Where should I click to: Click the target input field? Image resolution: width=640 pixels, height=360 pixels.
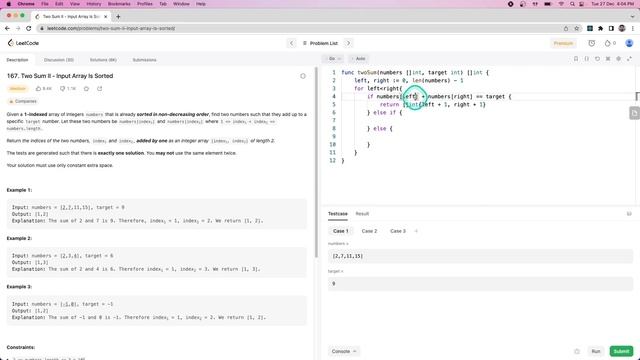click(x=480, y=284)
